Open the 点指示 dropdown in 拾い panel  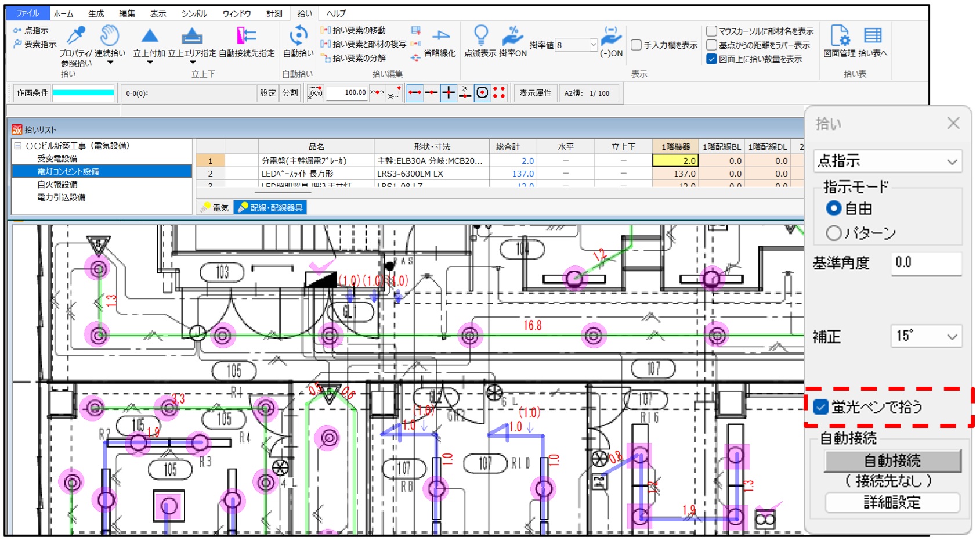pyautogui.click(x=887, y=161)
